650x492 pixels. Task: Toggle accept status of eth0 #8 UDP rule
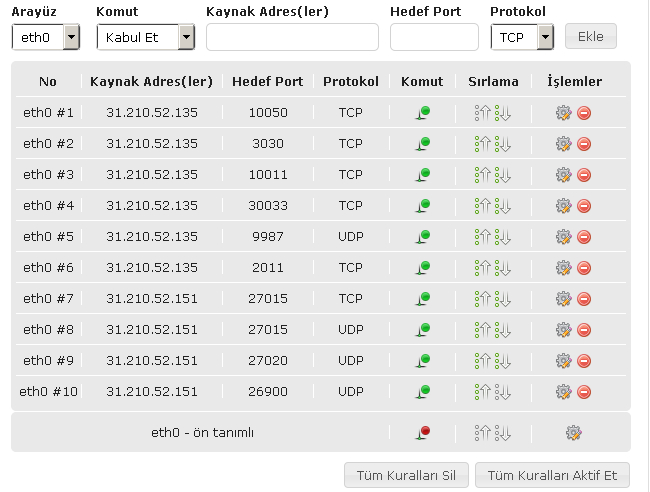point(422,330)
